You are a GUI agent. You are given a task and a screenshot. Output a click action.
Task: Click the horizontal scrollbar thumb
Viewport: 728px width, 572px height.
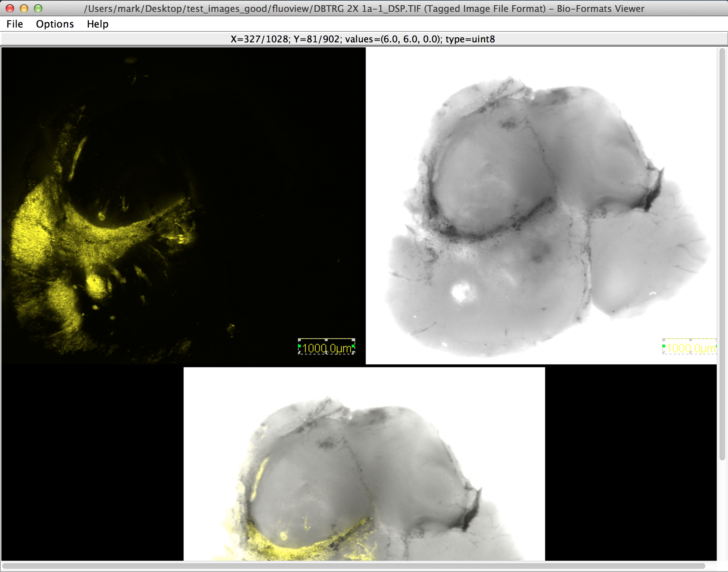point(353,566)
